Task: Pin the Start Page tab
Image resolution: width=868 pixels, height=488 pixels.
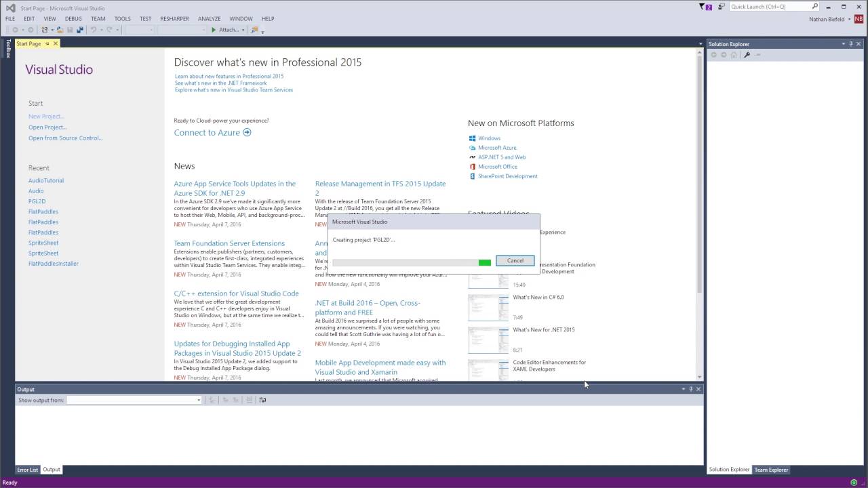Action: point(47,43)
